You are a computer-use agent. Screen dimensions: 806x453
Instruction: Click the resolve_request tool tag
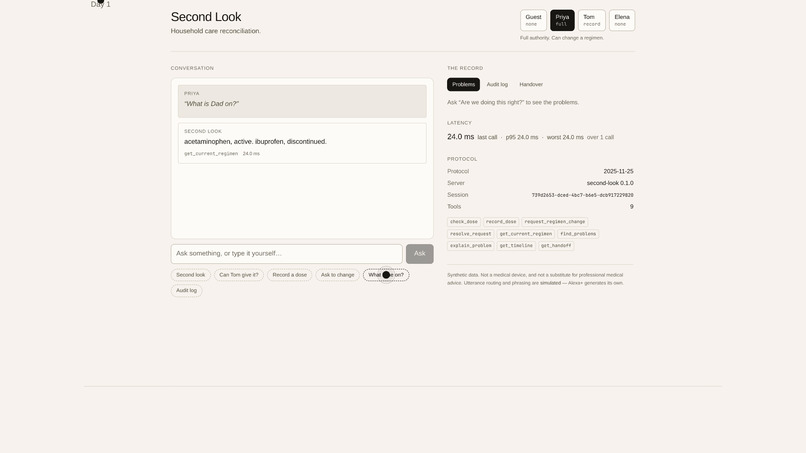click(x=470, y=234)
